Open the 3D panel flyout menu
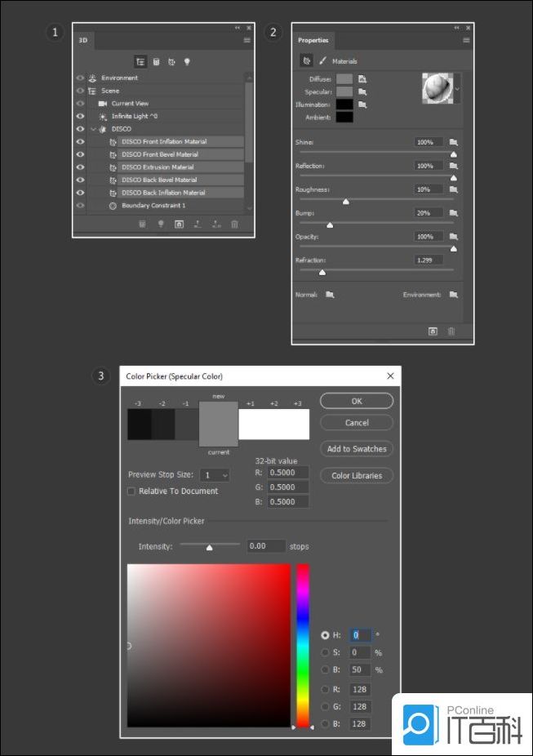 click(x=247, y=39)
